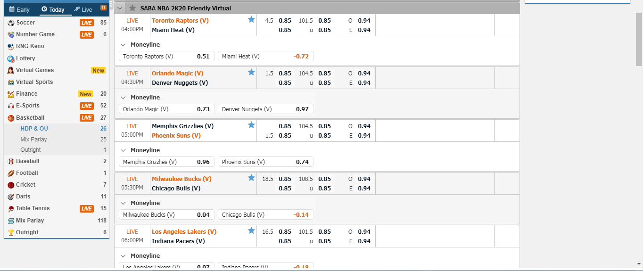644x271 pixels.
Task: Click the Number Game icon
Action: (x=11, y=34)
